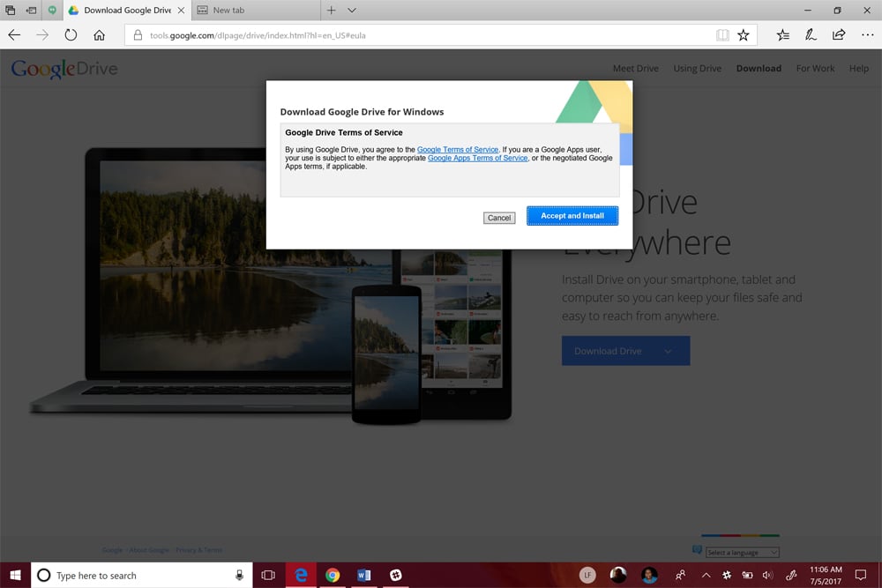Screen dimensions: 882x588
Task: Open the Action Center notifications icon
Action: (x=861, y=575)
